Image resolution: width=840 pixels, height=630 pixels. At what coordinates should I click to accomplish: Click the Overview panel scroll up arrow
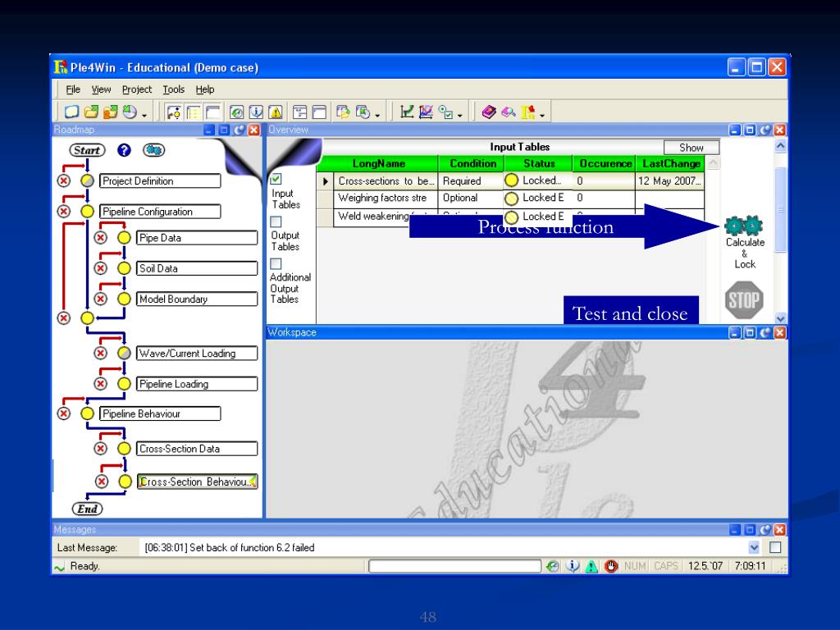tap(781, 146)
